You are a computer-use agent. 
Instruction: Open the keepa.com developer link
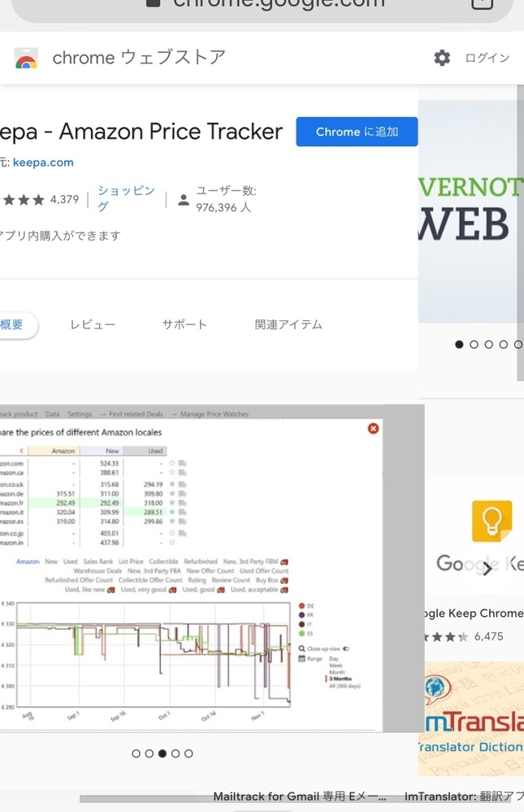pos(43,163)
